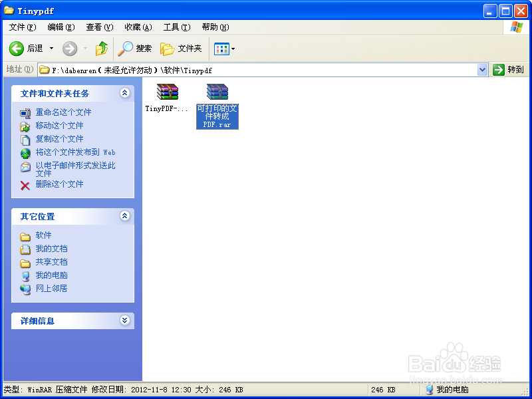The image size is (532, 399).
Task: Click the TinyPDF-... filename label
Action: point(167,109)
